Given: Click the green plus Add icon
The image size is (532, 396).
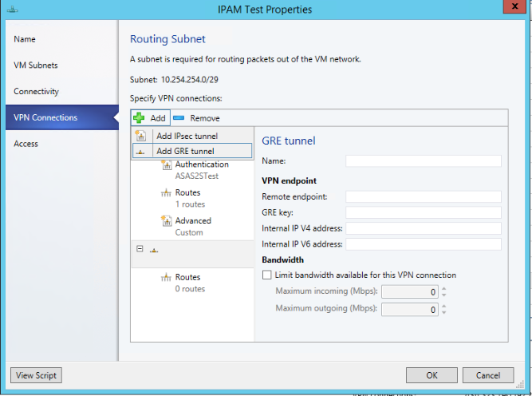Looking at the screenshot, I should point(140,117).
